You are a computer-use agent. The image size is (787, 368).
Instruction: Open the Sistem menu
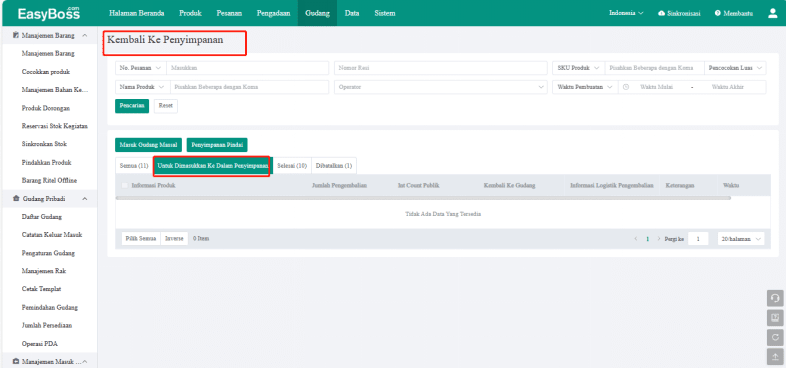(384, 14)
